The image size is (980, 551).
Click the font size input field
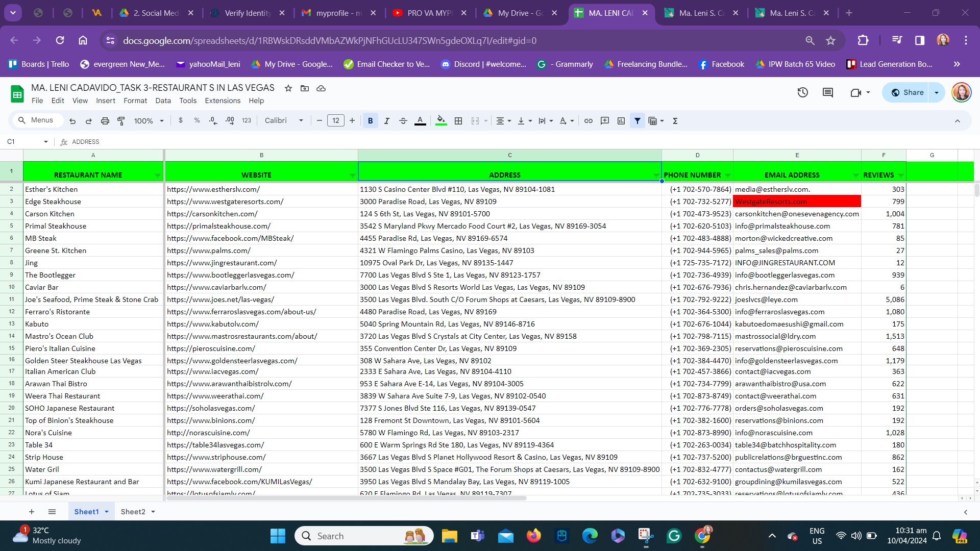click(x=335, y=121)
